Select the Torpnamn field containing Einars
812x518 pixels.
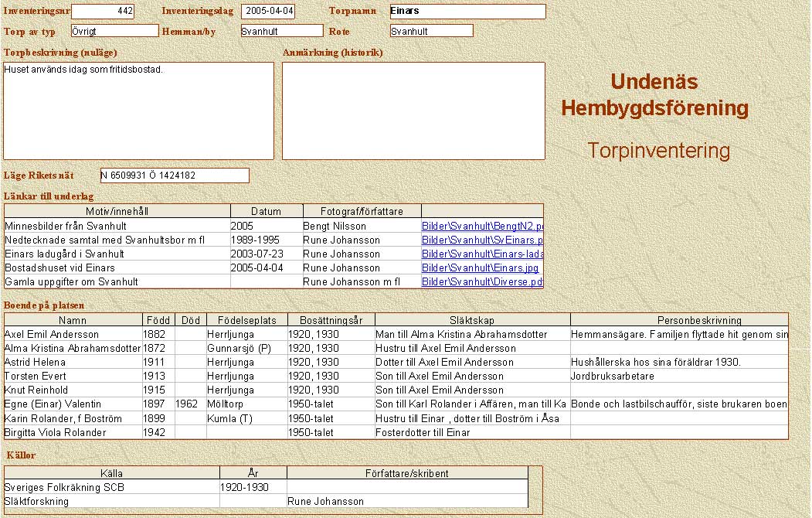[x=467, y=12]
